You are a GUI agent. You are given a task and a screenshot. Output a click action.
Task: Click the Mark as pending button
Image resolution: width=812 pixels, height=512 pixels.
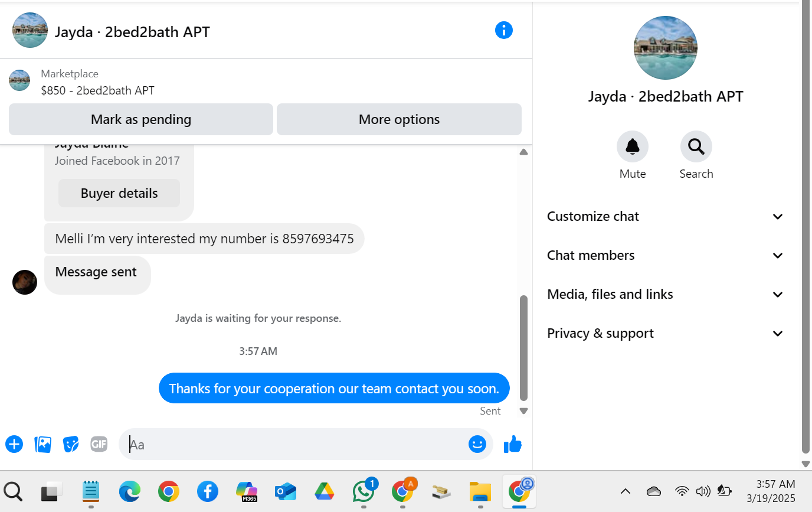tap(141, 119)
